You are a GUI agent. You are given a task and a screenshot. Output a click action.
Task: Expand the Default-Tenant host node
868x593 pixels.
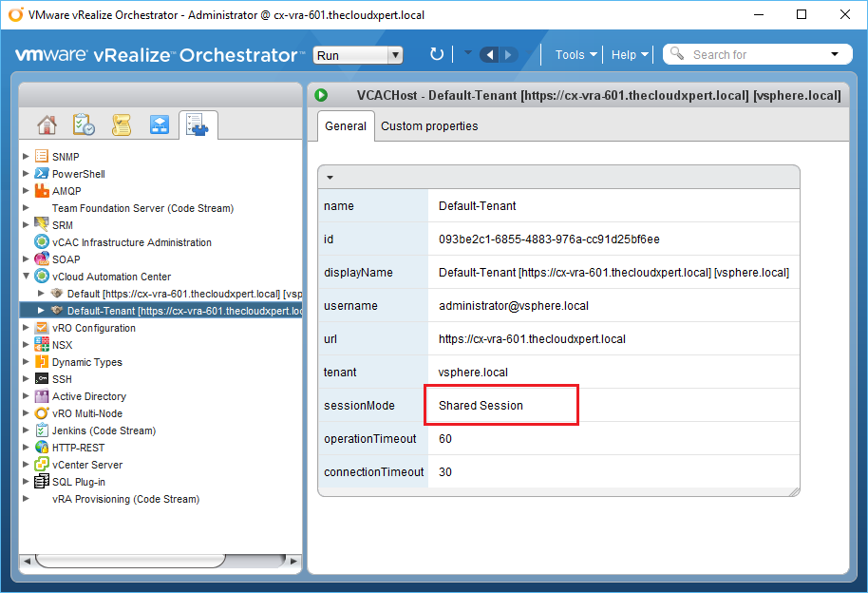click(x=41, y=311)
